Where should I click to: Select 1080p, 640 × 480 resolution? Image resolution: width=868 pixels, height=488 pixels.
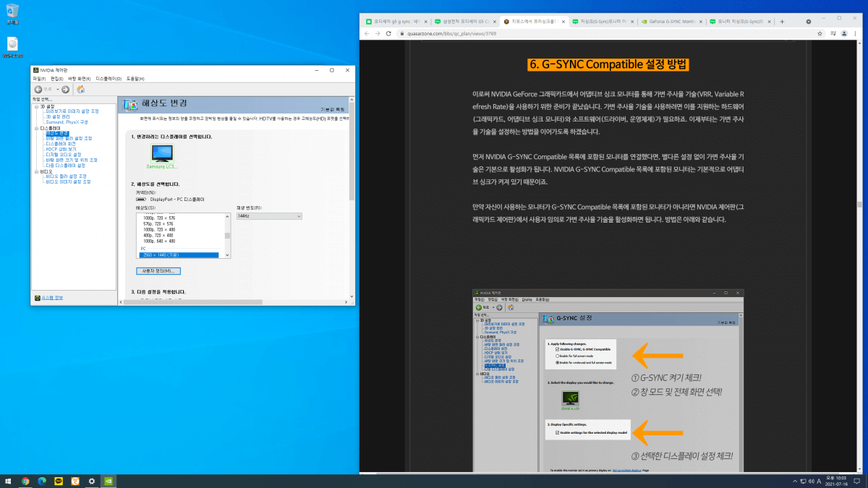[x=159, y=241]
